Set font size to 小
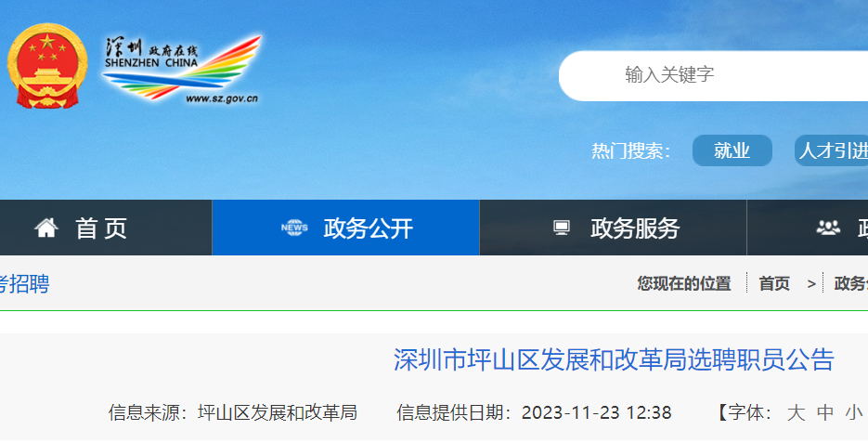 pyautogui.click(x=853, y=412)
